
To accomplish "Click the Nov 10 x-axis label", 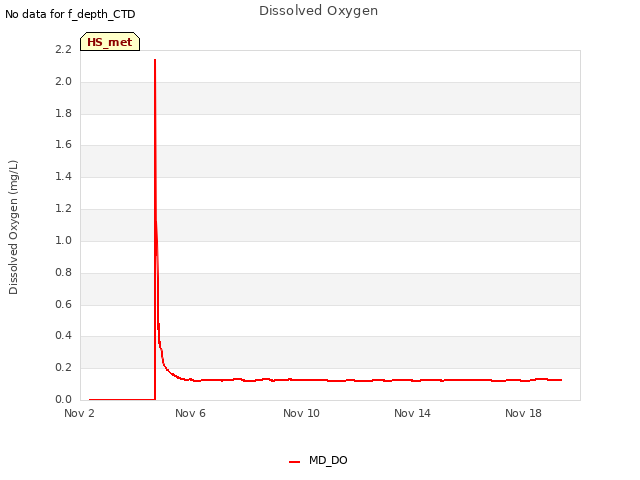I will [301, 413].
